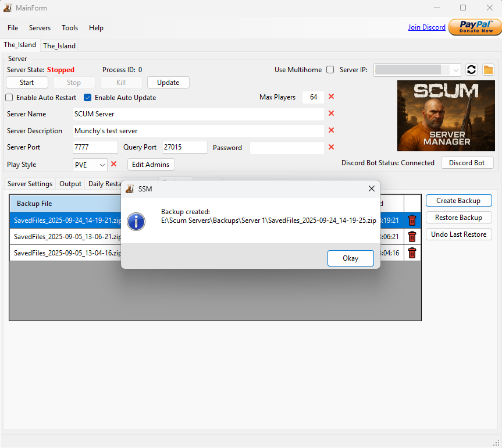Click Create Backup button

click(458, 201)
